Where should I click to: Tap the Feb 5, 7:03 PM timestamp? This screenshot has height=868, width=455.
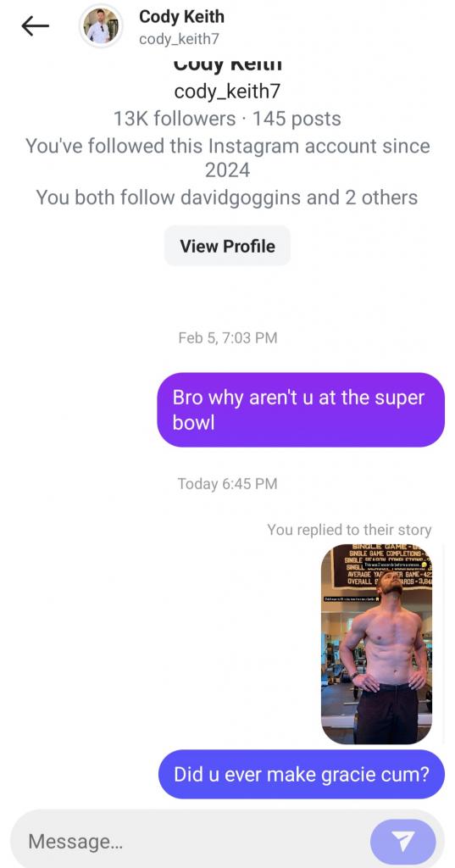pyautogui.click(x=227, y=337)
